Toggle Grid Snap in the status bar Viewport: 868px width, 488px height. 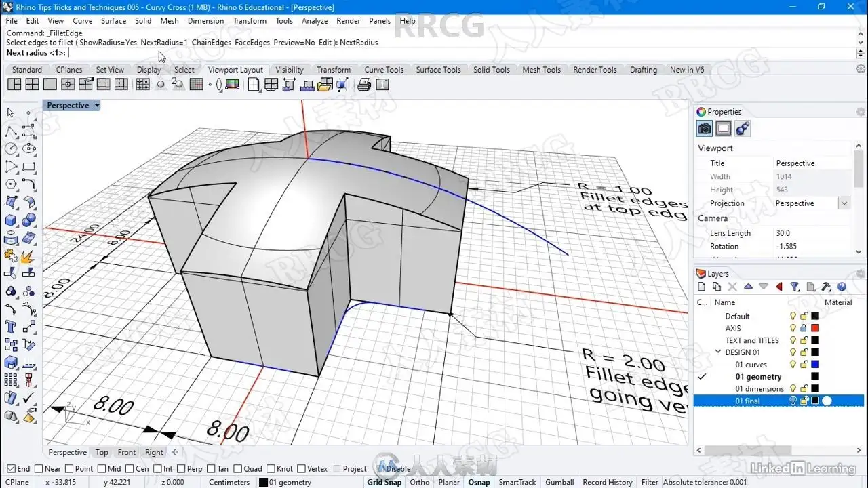click(x=384, y=483)
